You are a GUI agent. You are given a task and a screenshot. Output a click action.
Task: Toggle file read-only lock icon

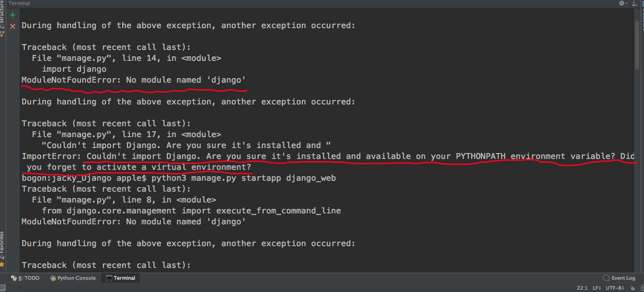tap(632, 288)
